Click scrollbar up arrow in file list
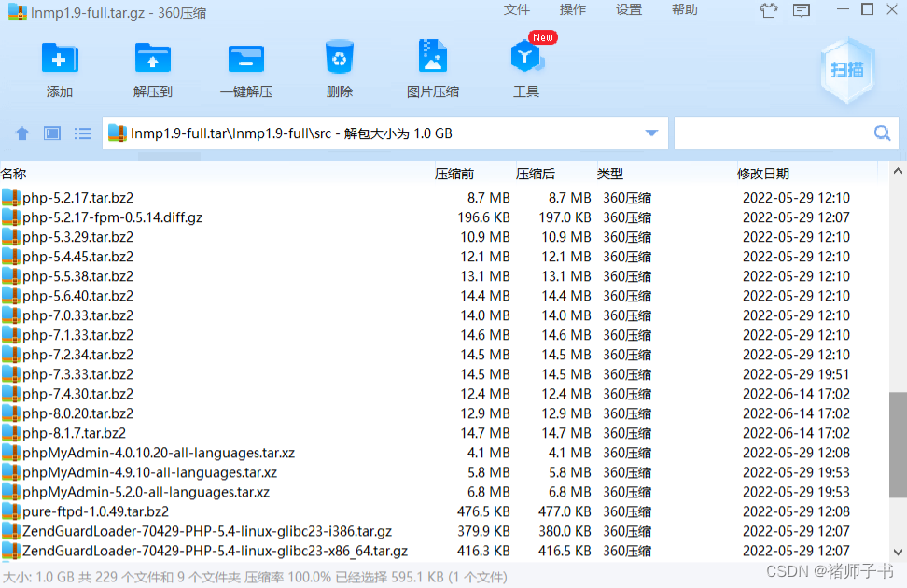 pos(898,172)
